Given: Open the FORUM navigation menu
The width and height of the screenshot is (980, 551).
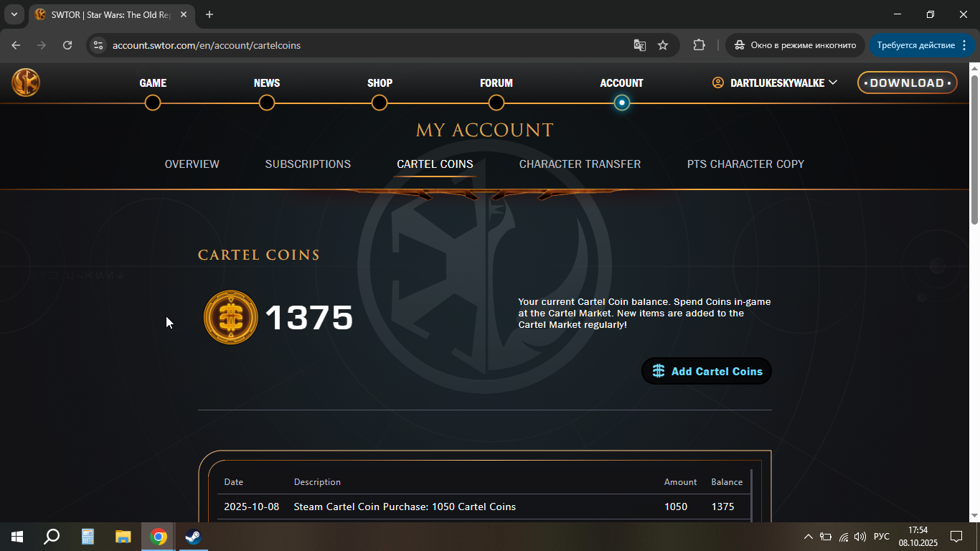Looking at the screenshot, I should point(496,83).
